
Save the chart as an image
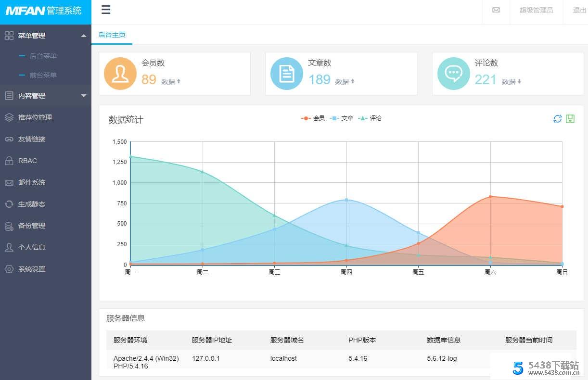click(x=570, y=118)
